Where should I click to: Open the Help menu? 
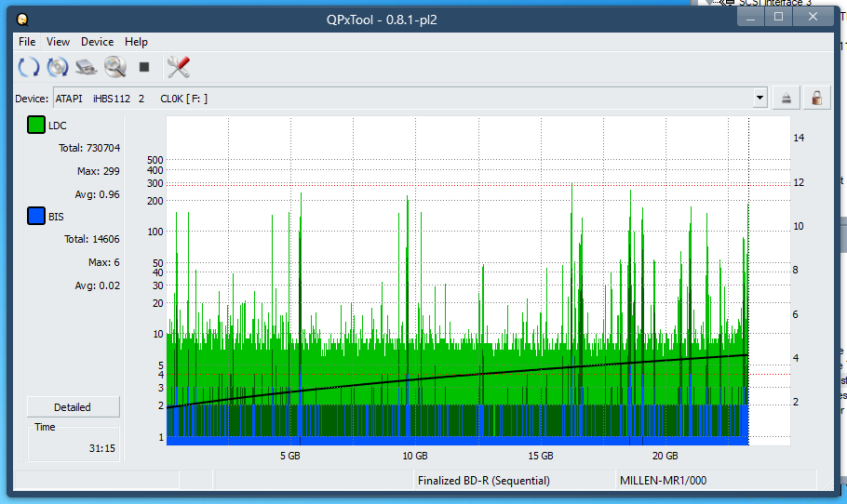point(136,42)
